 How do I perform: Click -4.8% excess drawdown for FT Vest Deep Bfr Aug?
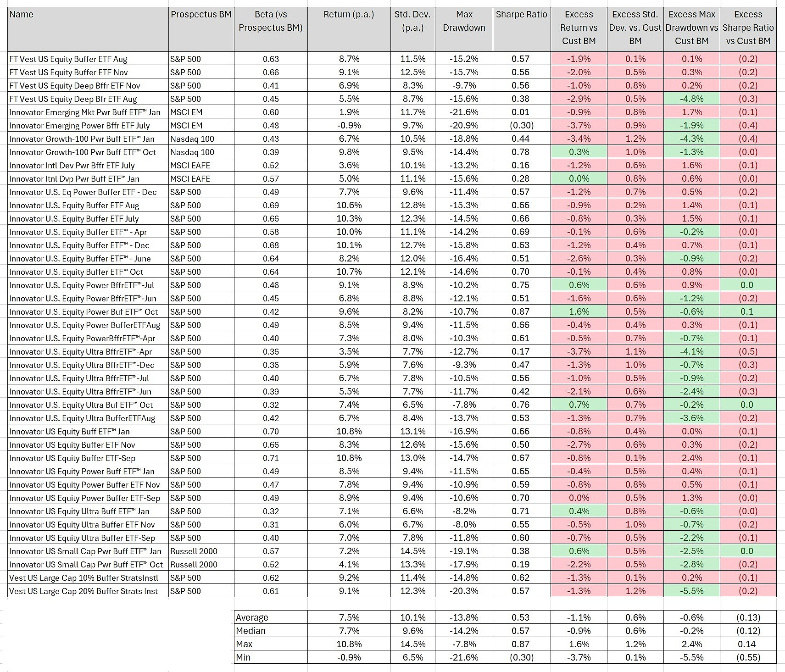click(x=691, y=99)
